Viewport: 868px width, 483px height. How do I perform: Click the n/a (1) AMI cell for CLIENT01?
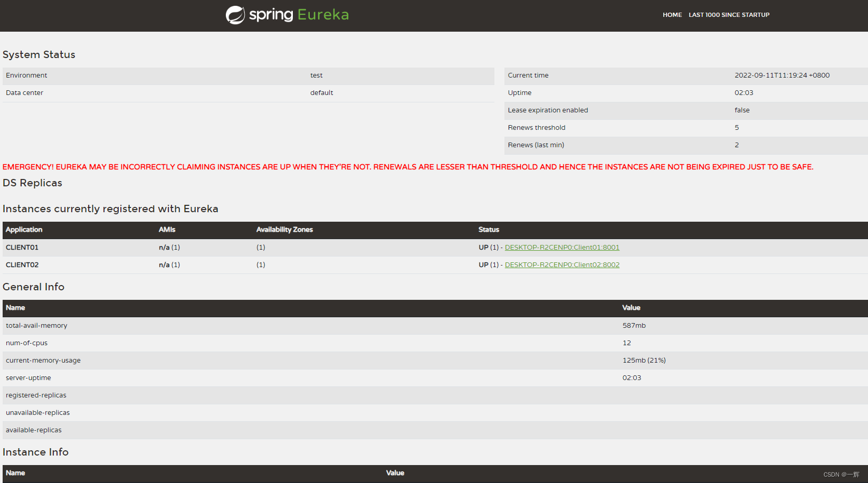pyautogui.click(x=169, y=247)
